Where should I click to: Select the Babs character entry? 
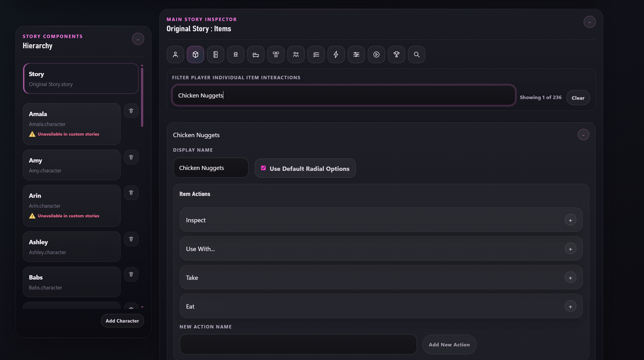coord(72,282)
